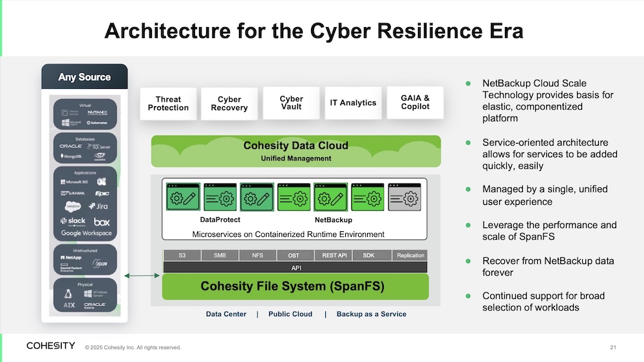Click the 'Recover from NetBackup data forever' bullet
Image resolution: width=644 pixels, height=362 pixels.
click(548, 267)
